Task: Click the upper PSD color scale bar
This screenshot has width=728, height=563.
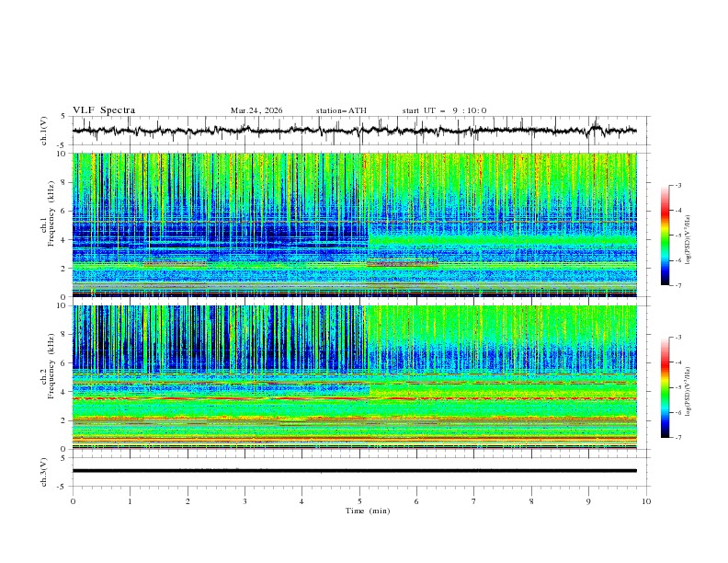Action: tap(665, 236)
